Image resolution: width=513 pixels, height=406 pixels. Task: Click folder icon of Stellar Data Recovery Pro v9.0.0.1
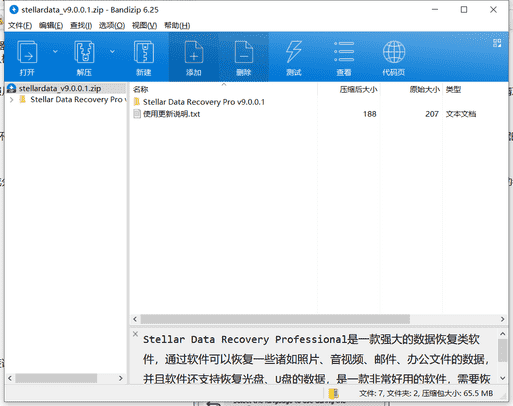(137, 102)
